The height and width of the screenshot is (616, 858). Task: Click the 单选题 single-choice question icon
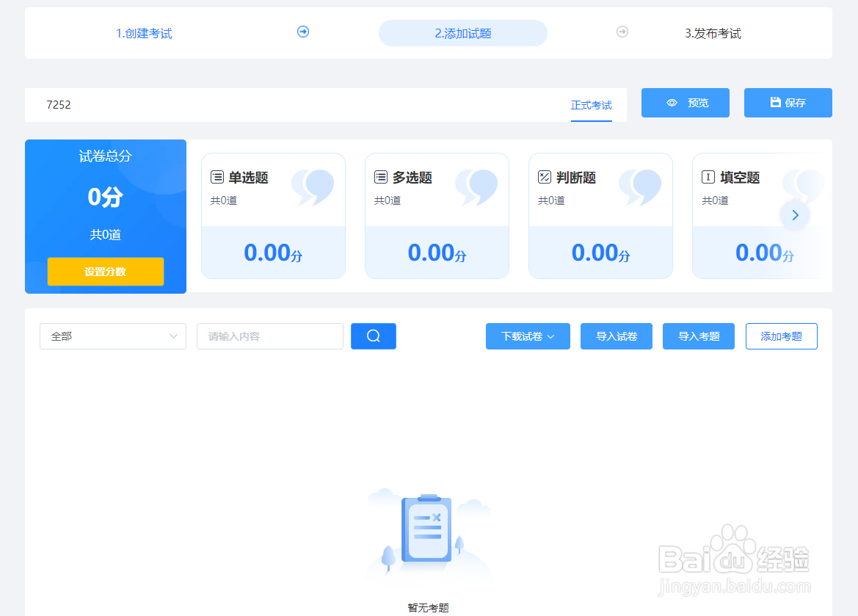pyautogui.click(x=217, y=176)
